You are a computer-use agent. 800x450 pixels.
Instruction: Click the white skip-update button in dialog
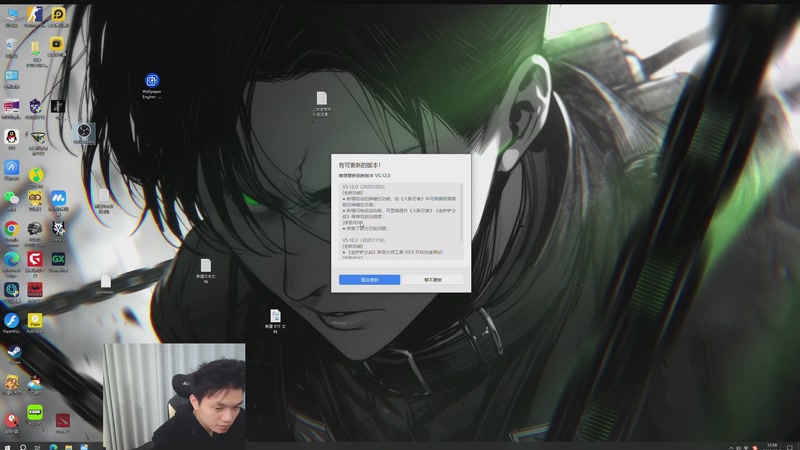[433, 280]
